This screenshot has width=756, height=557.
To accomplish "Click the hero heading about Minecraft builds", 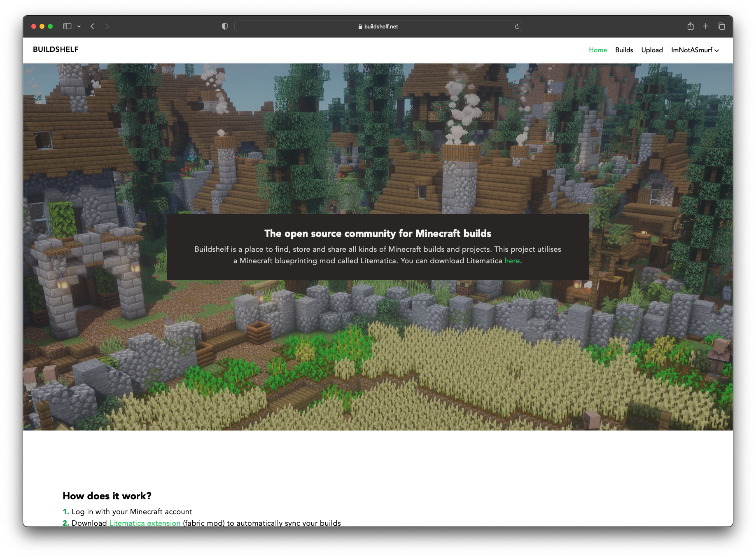I will [378, 234].
